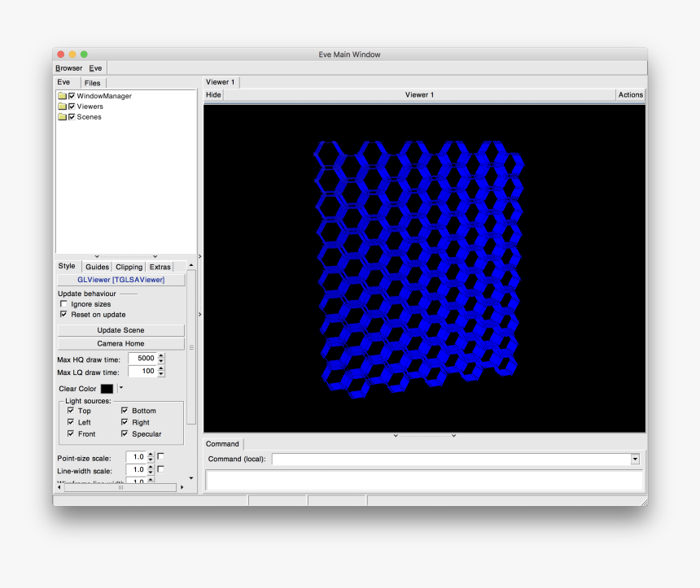Toggle the Bottom light source
The image size is (700, 588).
(125, 411)
